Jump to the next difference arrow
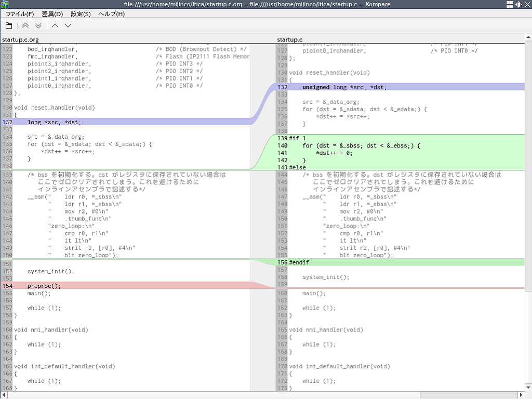The height and width of the screenshot is (399, 532). [68, 25]
